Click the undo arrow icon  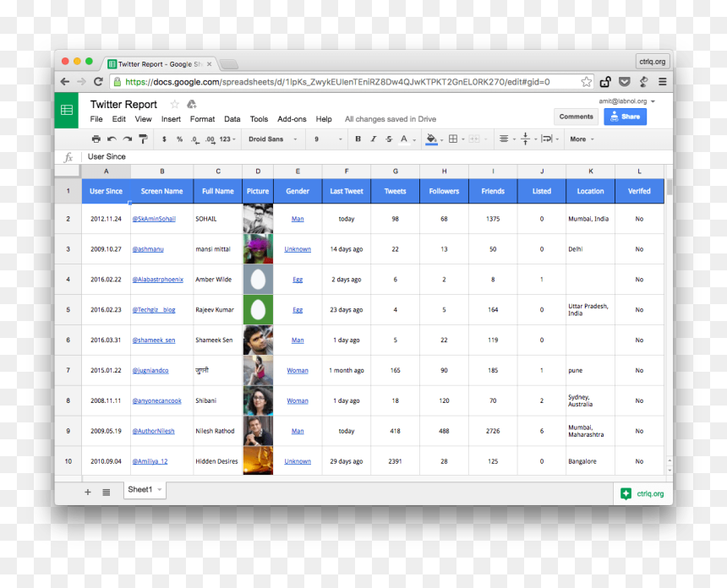coord(112,139)
